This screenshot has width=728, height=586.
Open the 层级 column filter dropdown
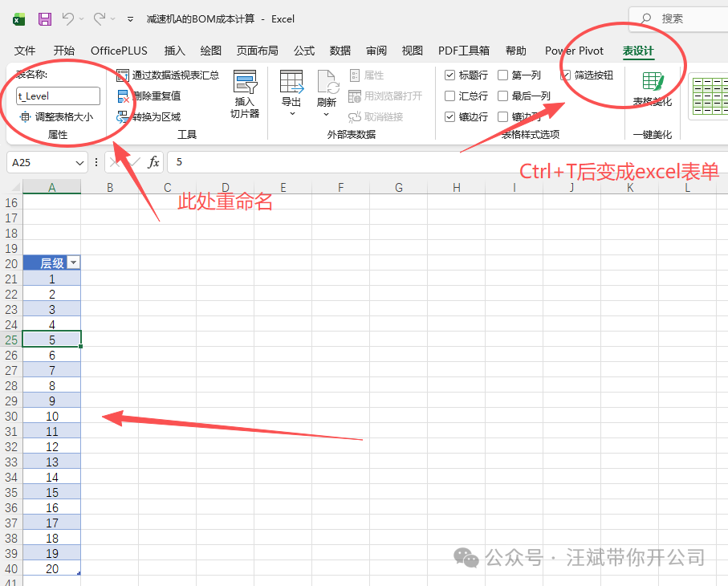74,263
